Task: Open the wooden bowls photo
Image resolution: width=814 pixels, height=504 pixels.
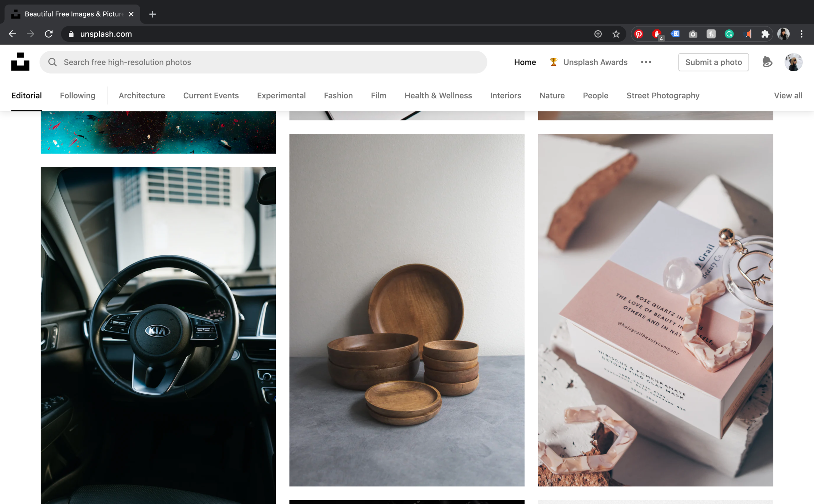Action: 406,310
